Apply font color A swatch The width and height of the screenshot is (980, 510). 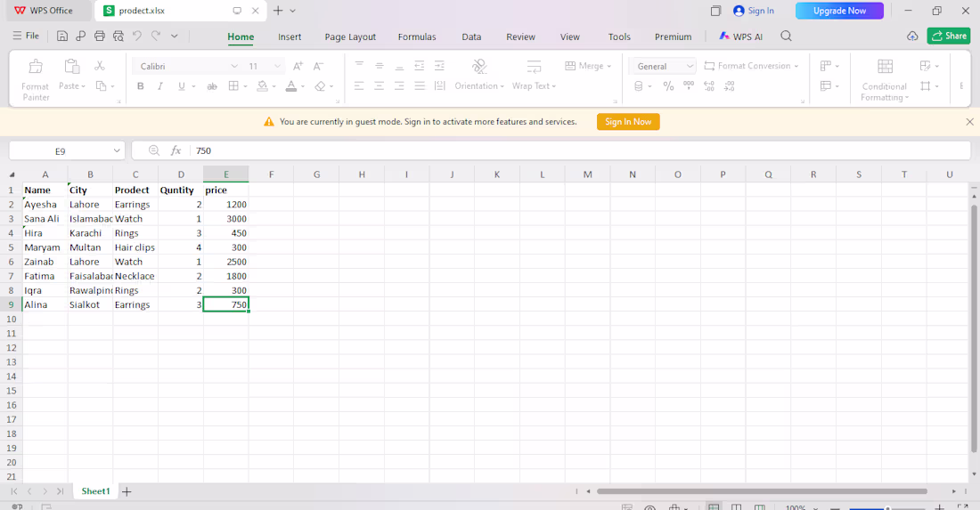click(291, 86)
